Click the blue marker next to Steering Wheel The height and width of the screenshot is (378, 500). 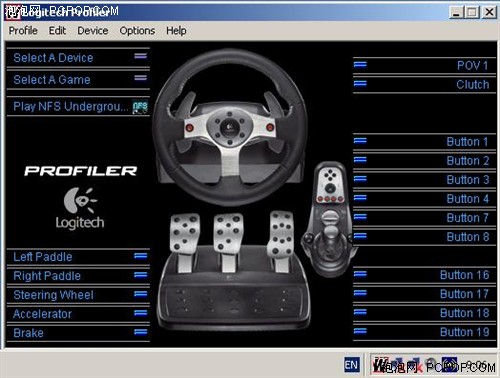point(140,294)
